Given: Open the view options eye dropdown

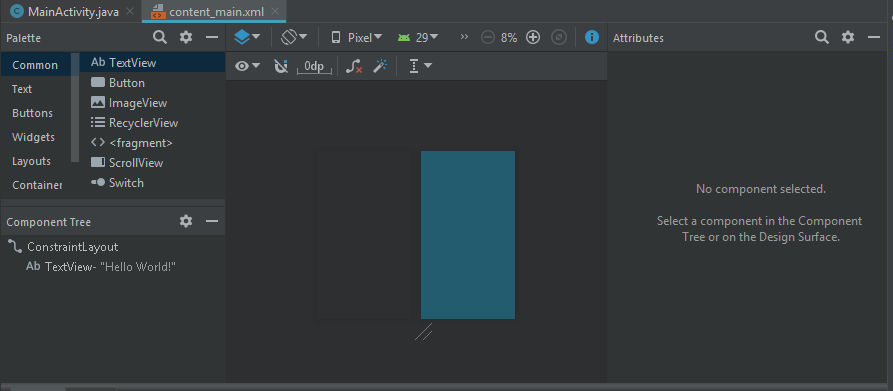Looking at the screenshot, I should tap(248, 66).
